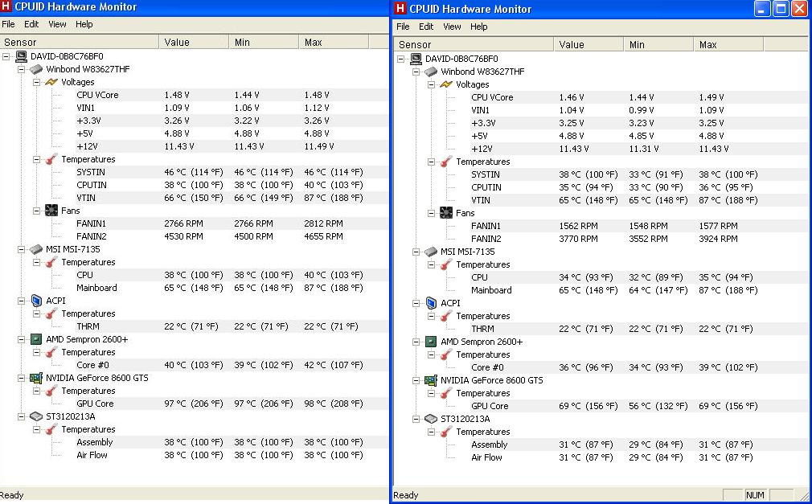Screen dimensions: 812x504
Task: Click the NVIDIA GeForce 8600 GTS card icon in right window
Action: pos(430,380)
